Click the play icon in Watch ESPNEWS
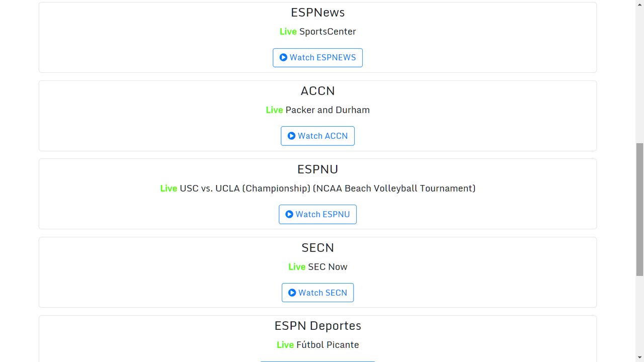The image size is (644, 362). [283, 57]
